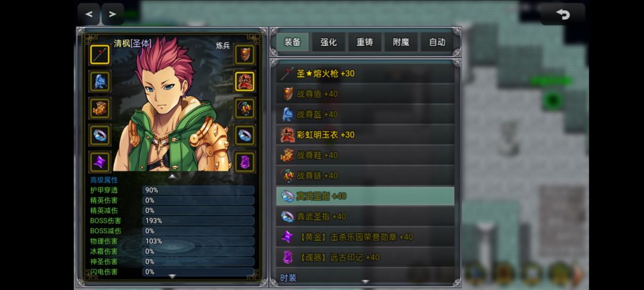
Task: Click the boots slot left of portrait
Action: click(100, 109)
